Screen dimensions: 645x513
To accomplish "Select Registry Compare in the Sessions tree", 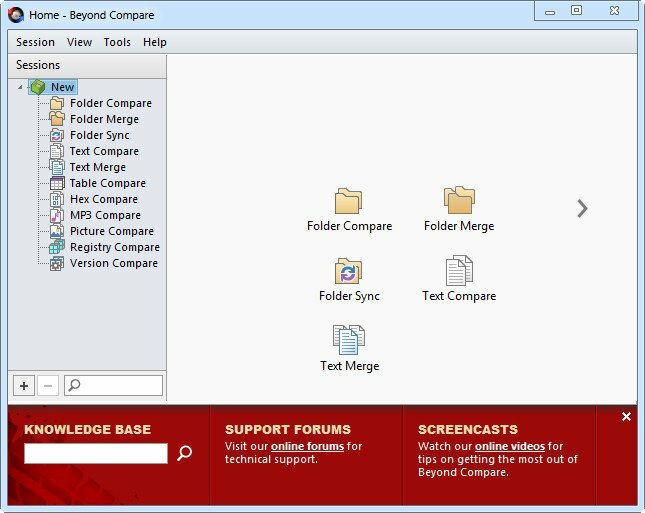I will click(114, 247).
